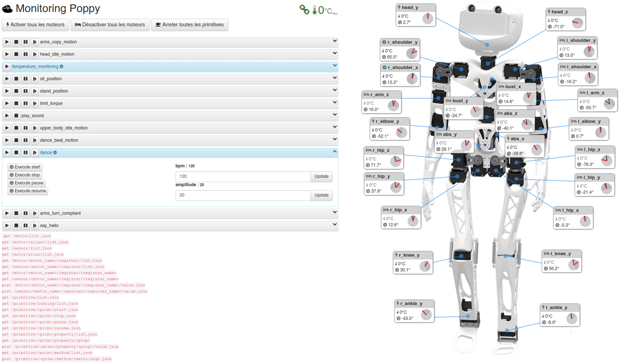Pause the sit_position primitive

tap(25, 79)
